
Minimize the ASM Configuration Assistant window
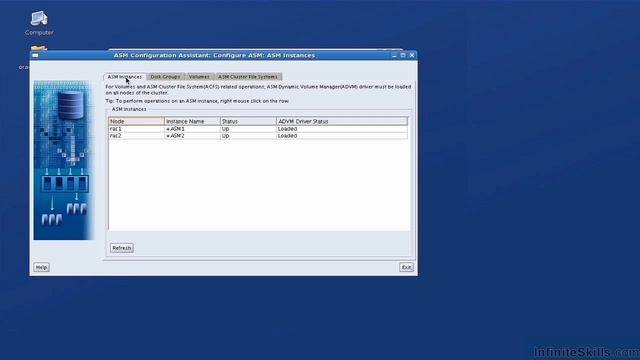394,55
